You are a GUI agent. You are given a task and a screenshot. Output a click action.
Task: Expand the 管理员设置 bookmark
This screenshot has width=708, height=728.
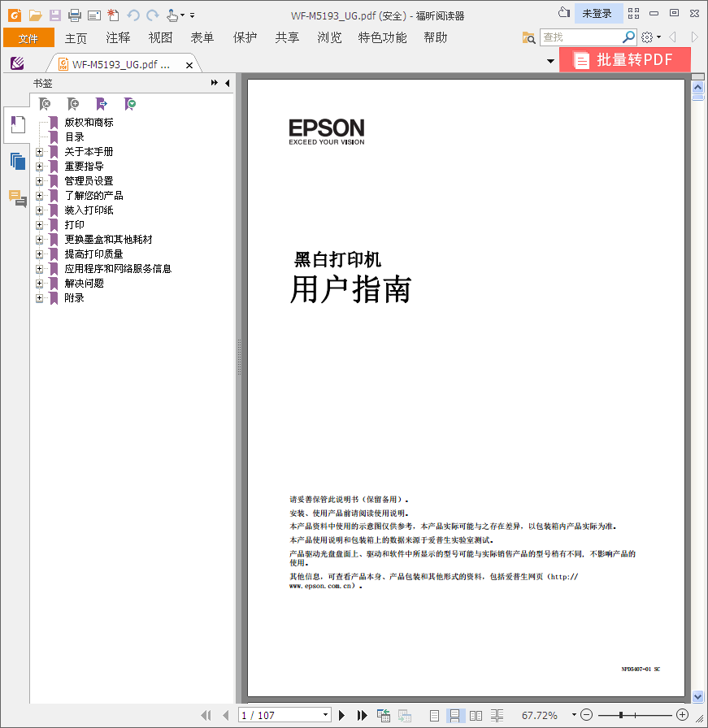[40, 181]
